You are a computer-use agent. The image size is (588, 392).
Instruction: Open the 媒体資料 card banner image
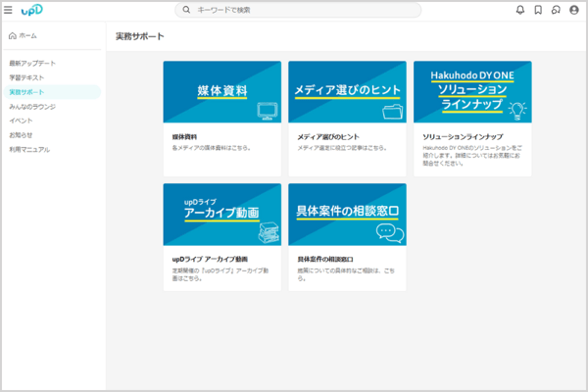222,92
